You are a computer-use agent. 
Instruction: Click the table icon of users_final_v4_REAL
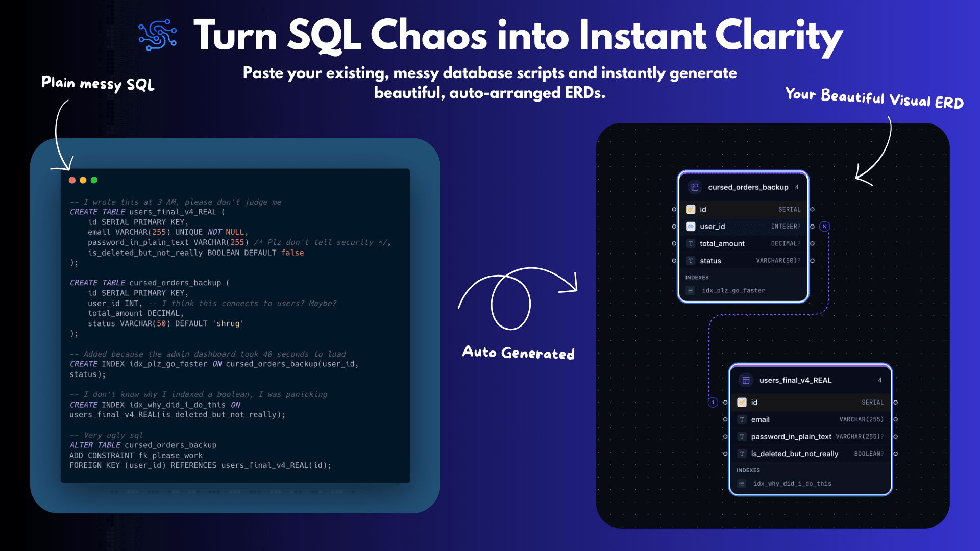[746, 380]
